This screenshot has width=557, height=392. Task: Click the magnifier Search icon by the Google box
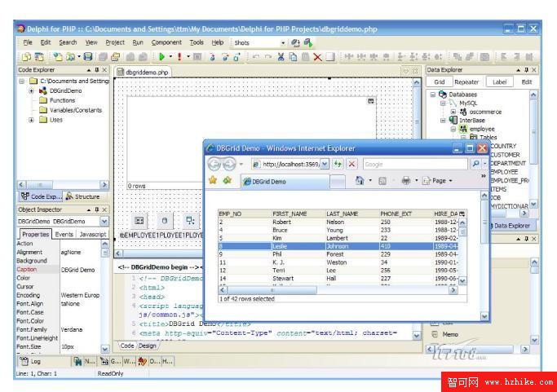point(475,164)
